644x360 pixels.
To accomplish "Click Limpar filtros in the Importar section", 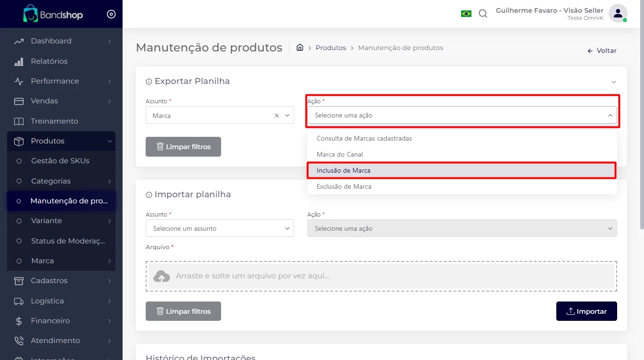I will [x=183, y=311].
